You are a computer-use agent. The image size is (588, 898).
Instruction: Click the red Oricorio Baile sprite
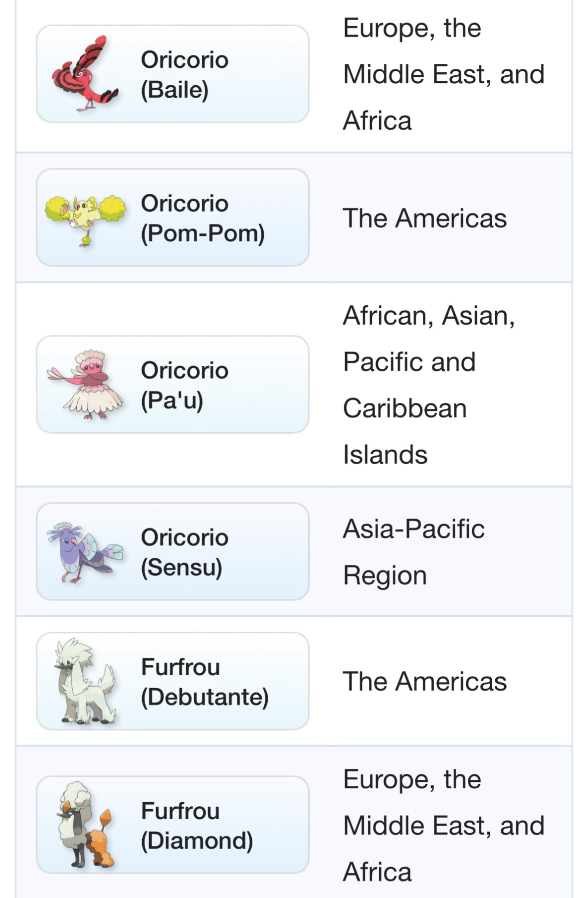(x=85, y=74)
